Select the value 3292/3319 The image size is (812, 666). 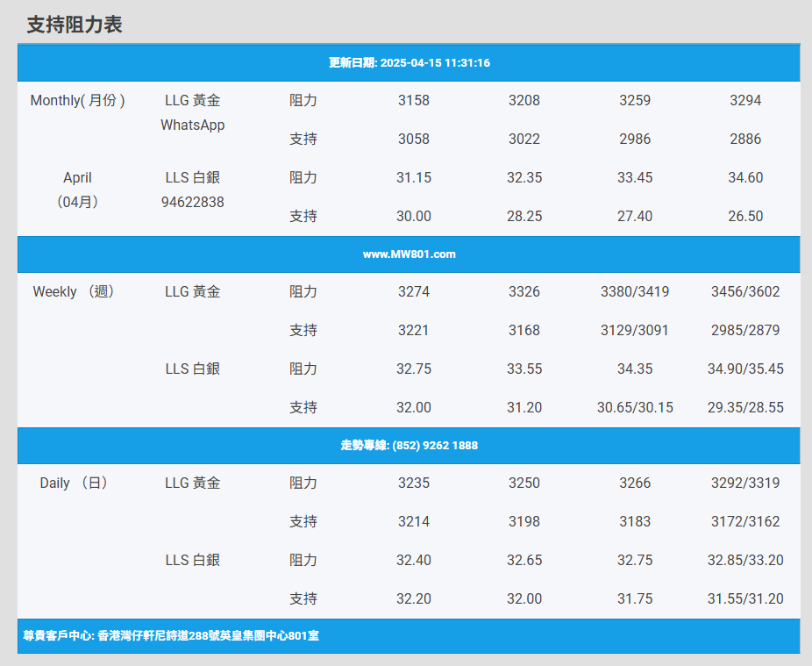[745, 483]
